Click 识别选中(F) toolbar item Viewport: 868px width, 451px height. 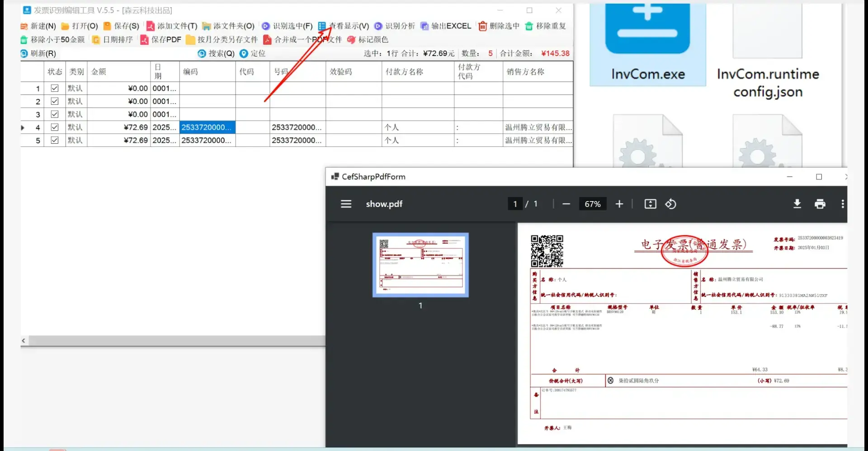287,26
